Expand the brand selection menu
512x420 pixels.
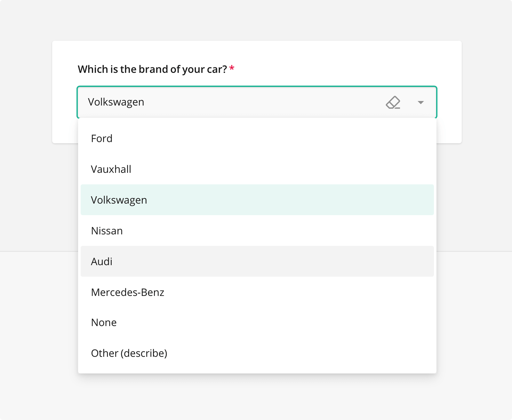(x=420, y=102)
